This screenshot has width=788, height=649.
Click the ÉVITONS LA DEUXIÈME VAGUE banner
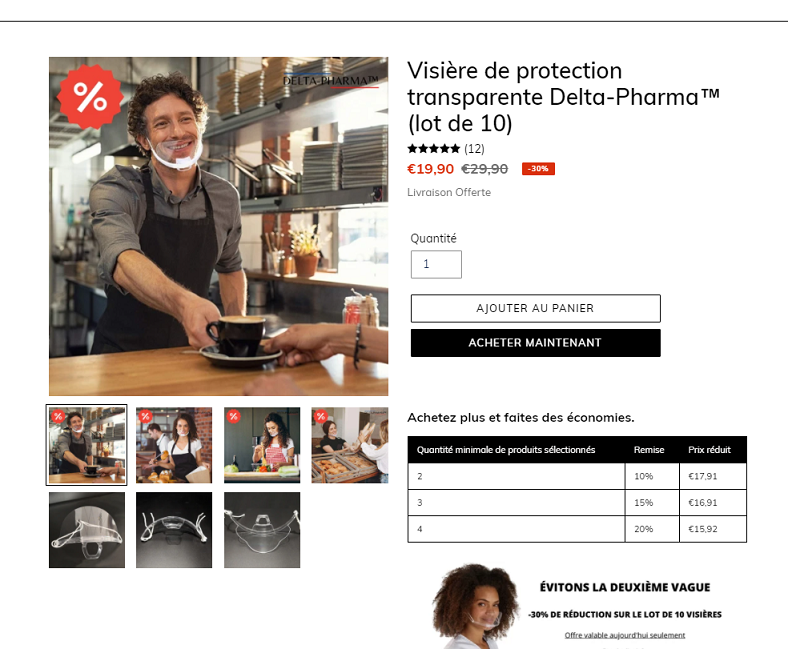[x=577, y=606]
